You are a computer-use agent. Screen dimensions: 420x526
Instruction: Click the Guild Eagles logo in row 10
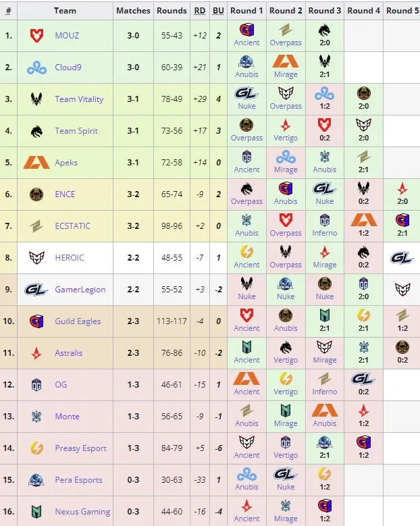tap(36, 321)
